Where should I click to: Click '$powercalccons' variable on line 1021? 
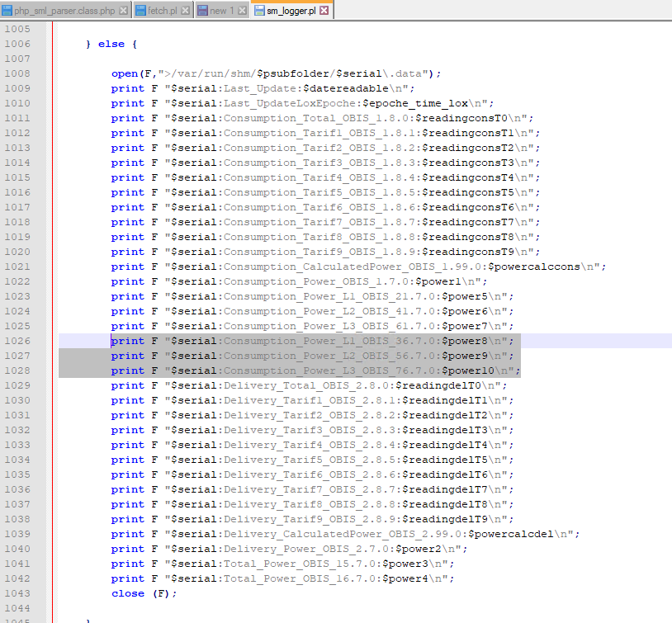point(534,267)
